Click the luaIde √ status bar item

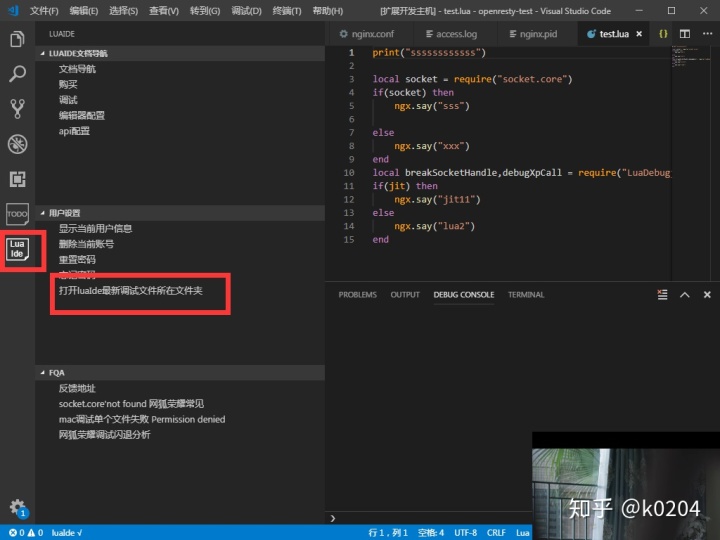(x=67, y=533)
